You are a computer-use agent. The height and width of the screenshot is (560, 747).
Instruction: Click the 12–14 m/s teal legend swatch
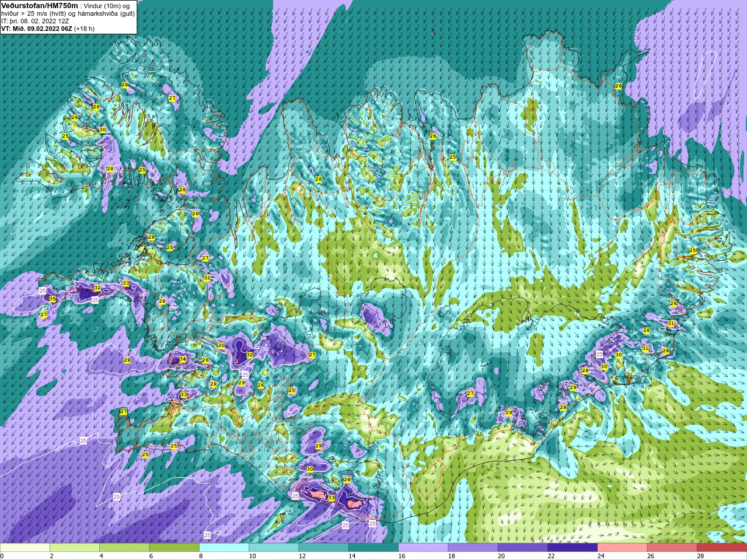(x=324, y=548)
